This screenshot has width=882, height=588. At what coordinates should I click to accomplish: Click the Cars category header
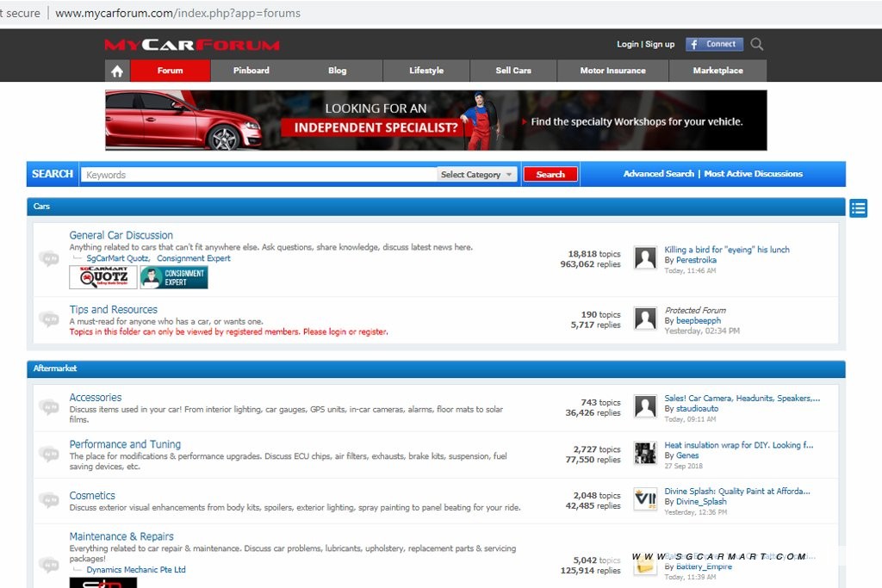click(x=436, y=207)
